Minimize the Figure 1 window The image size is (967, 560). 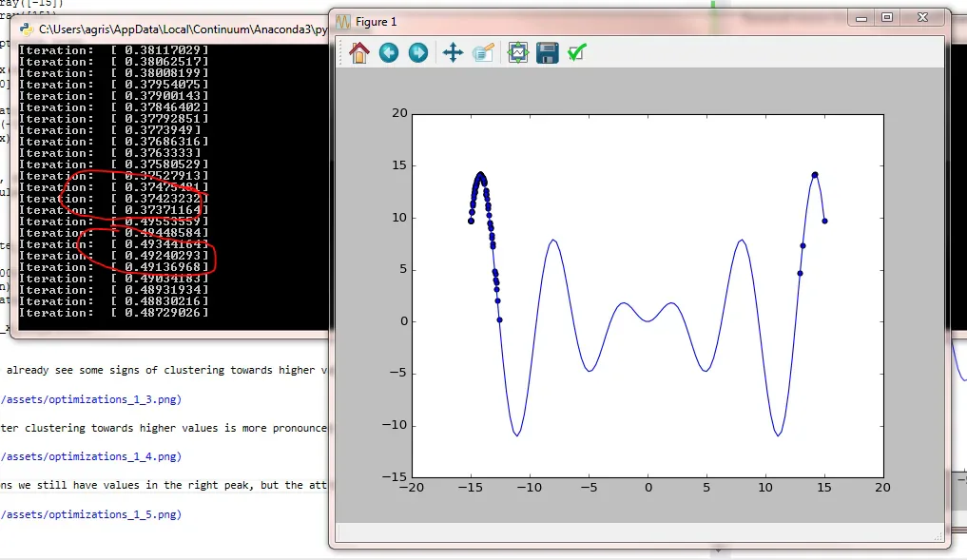[x=861, y=18]
